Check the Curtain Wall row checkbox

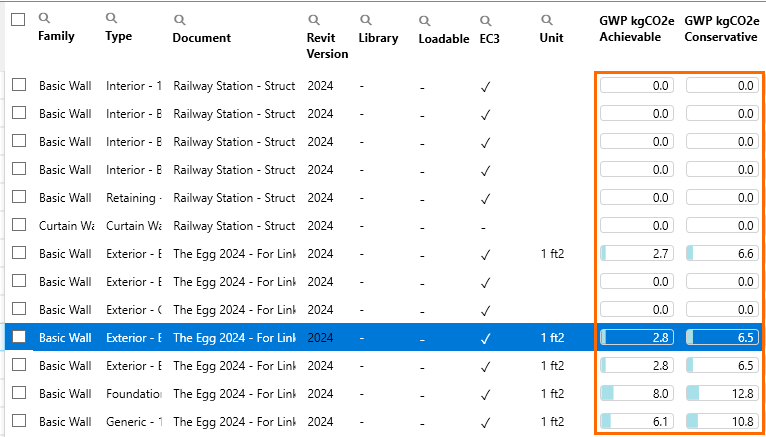point(19,226)
